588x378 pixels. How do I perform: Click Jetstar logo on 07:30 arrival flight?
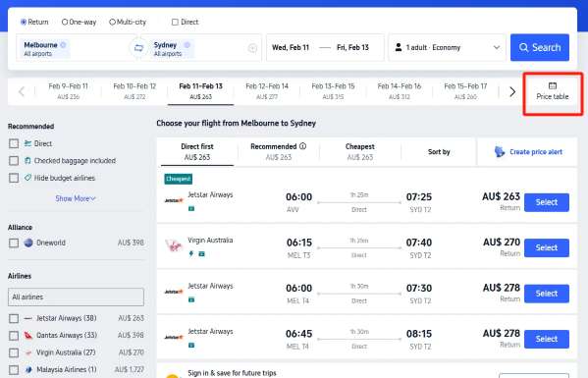(x=174, y=292)
